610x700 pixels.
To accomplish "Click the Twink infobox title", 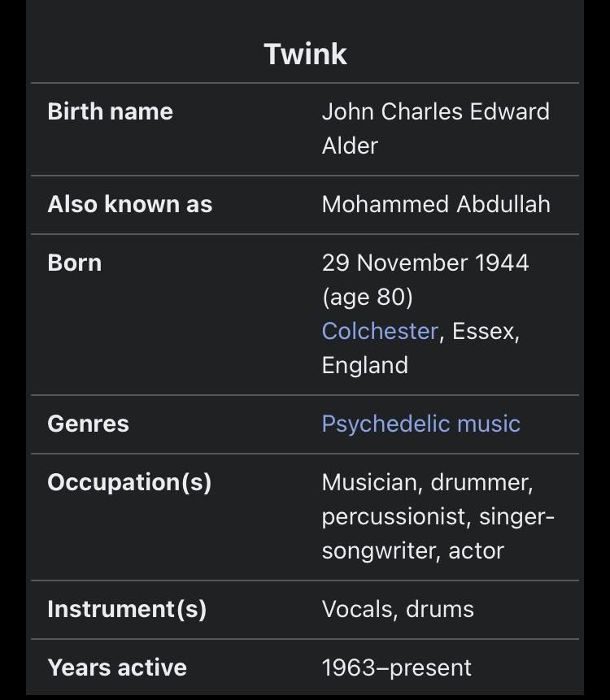I will click(x=305, y=54).
